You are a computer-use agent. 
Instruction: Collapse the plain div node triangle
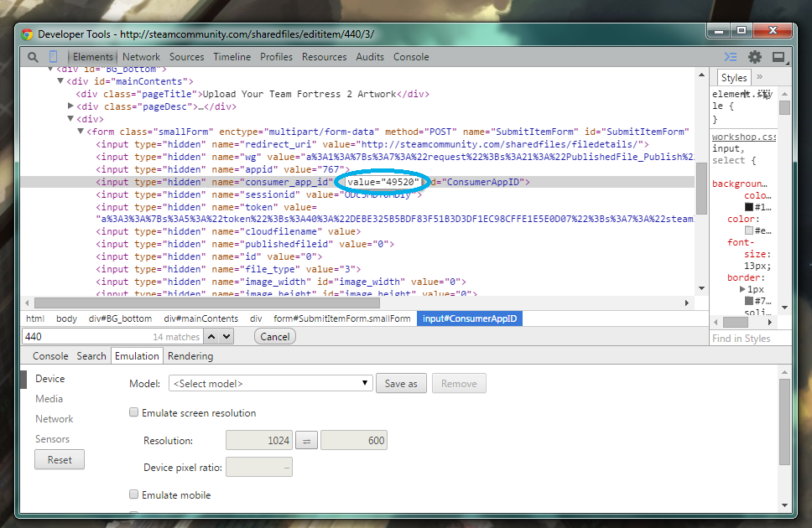coord(70,118)
